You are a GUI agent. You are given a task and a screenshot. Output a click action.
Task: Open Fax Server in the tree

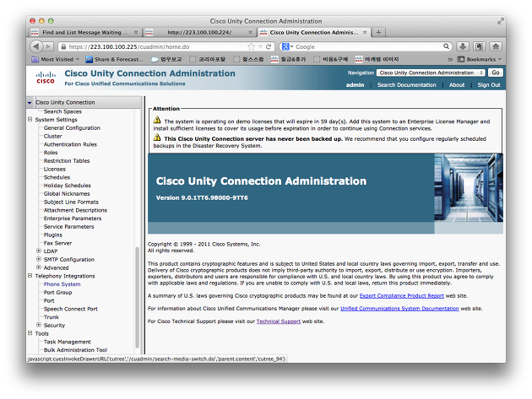point(57,243)
